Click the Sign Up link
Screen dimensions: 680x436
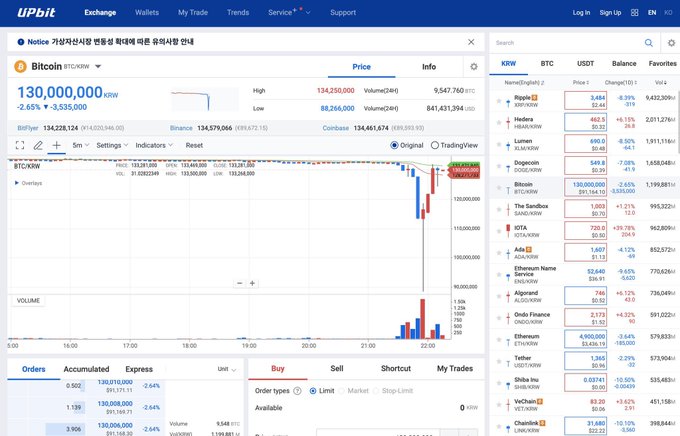click(610, 13)
